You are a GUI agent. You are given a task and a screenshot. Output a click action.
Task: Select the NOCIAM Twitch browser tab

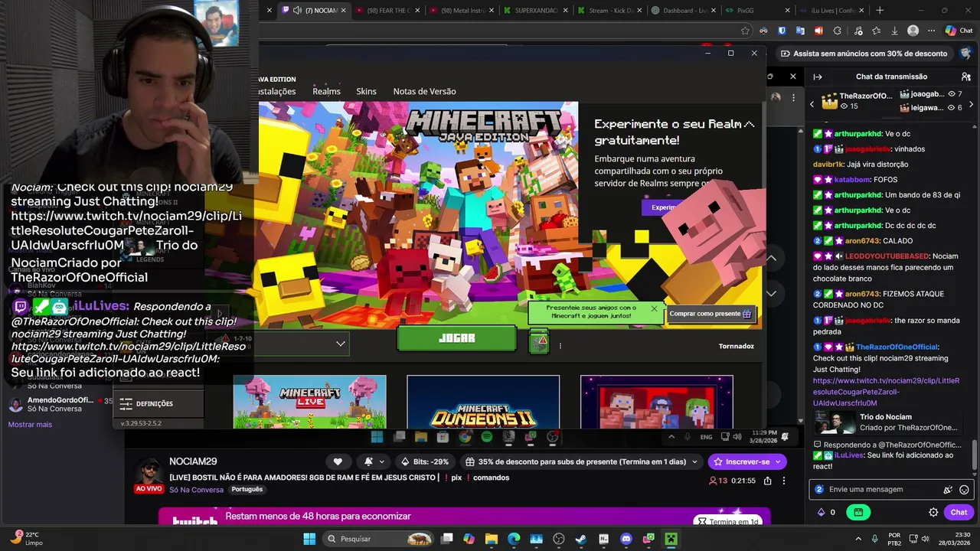314,10
